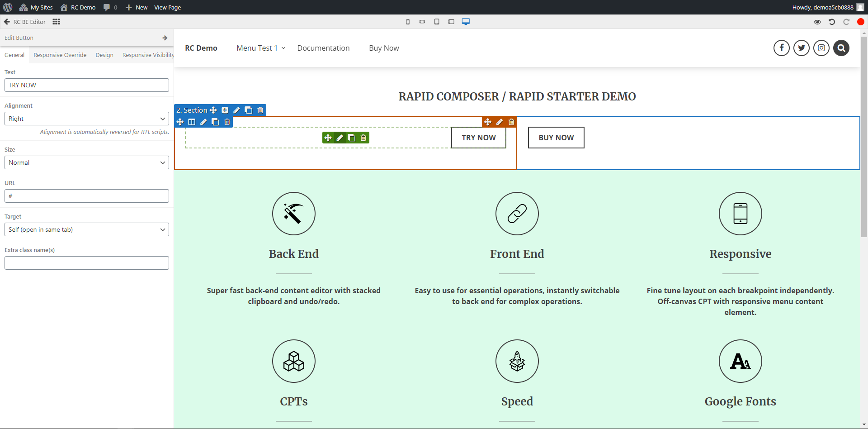Switch to the Responsive Override tab
The image size is (868, 429).
(60, 55)
